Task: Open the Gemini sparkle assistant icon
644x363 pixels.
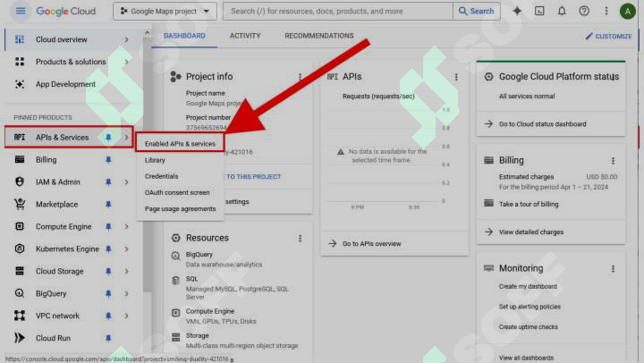Action: pyautogui.click(x=517, y=11)
